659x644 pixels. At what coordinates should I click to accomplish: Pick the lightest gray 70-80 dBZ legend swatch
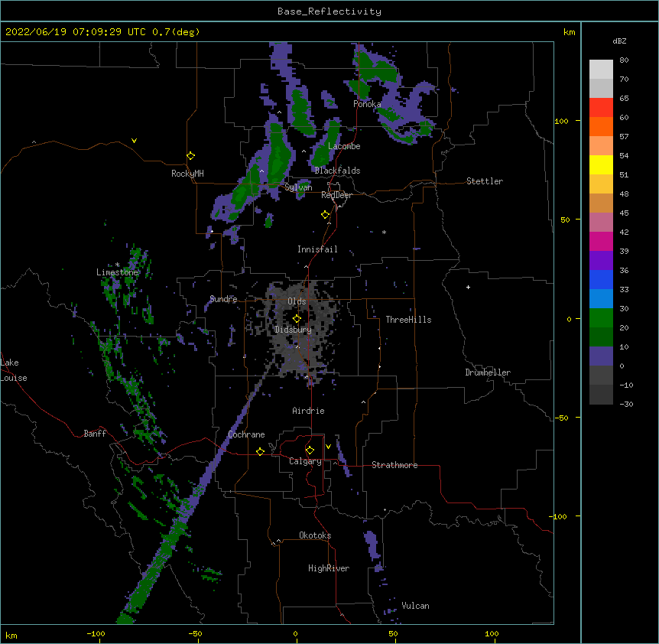[601, 70]
